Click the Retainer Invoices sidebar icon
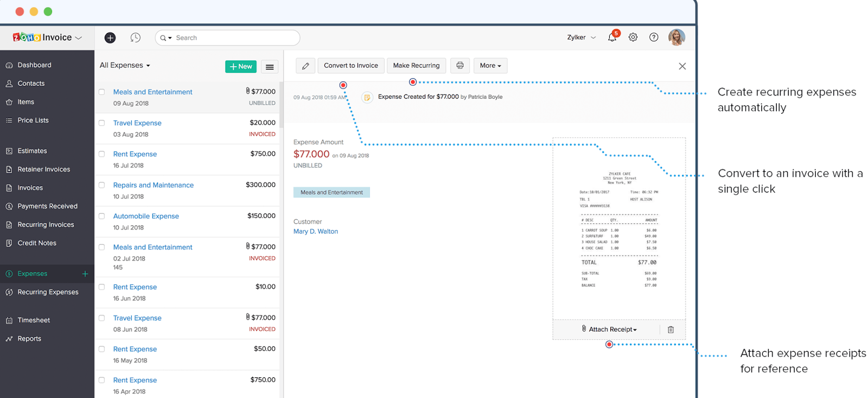 (9, 169)
